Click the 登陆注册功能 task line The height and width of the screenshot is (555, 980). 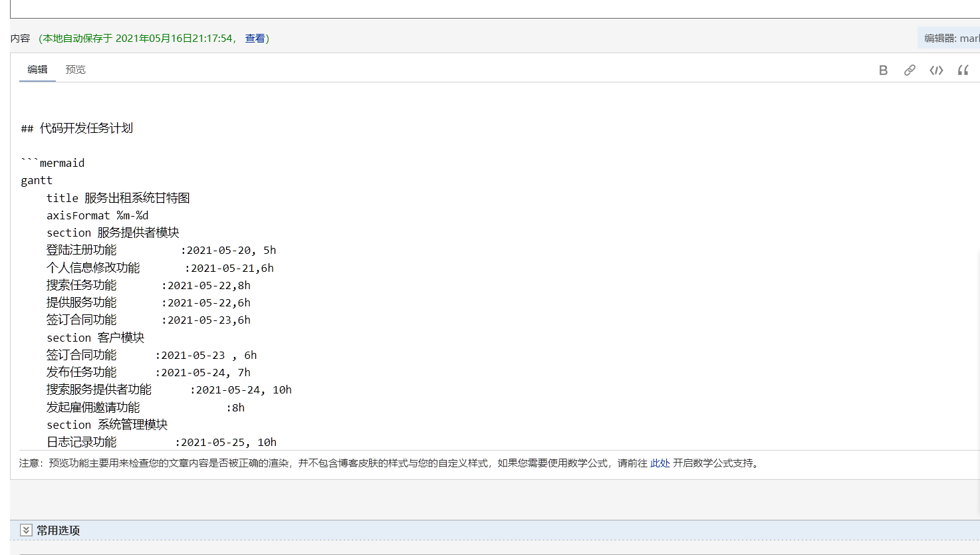point(161,251)
